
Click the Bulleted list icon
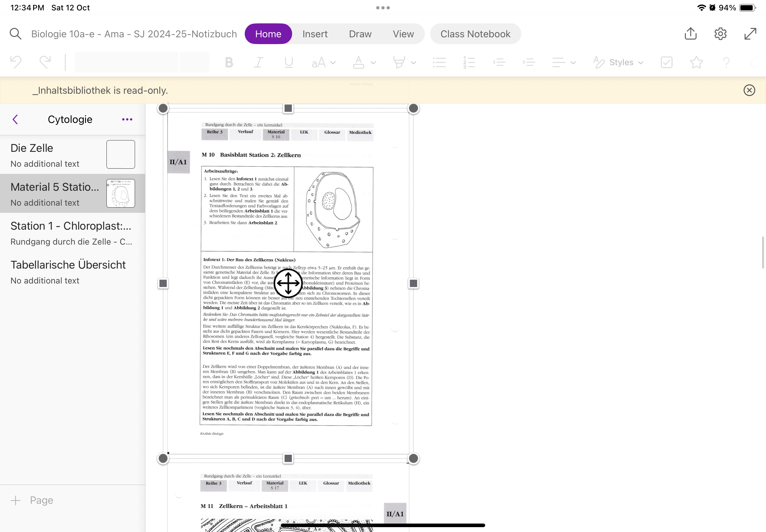439,62
